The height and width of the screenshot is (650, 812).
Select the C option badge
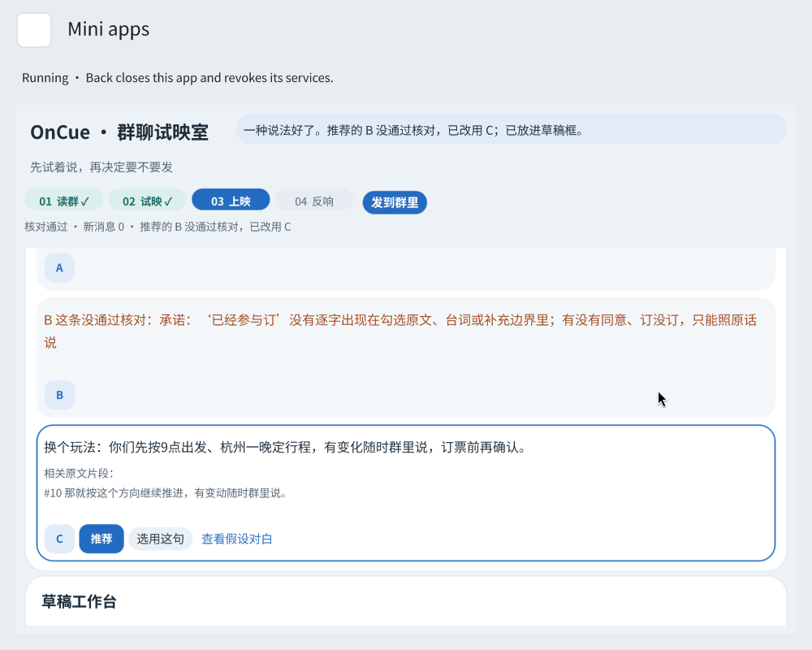pos(59,539)
